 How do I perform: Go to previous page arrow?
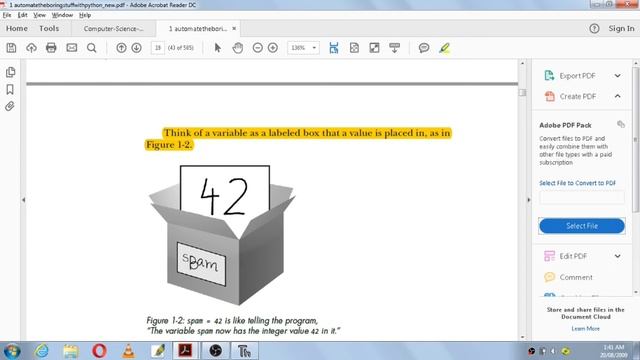(x=121, y=48)
